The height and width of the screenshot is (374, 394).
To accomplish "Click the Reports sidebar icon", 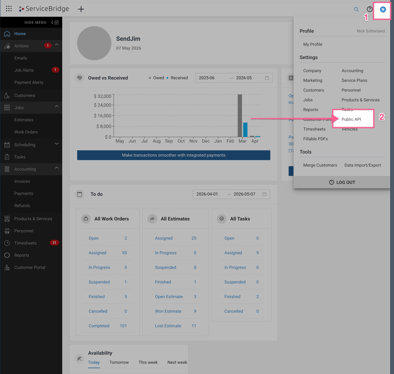I will [x=7, y=255].
